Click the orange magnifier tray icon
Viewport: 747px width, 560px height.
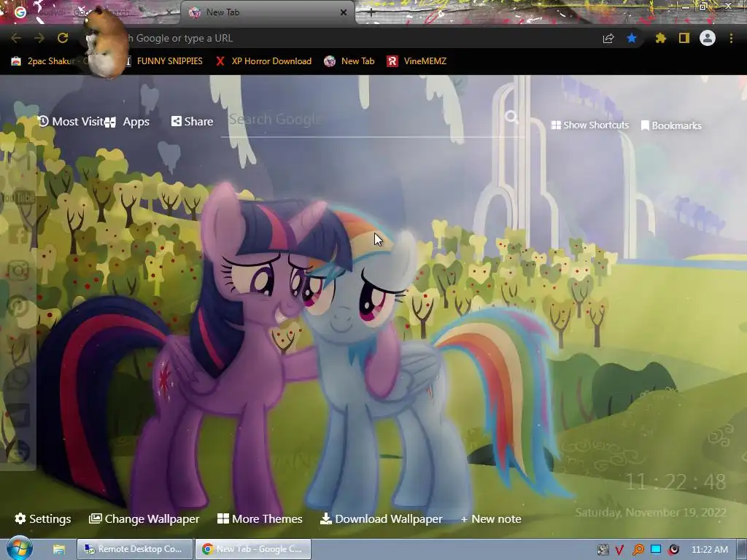638,550
